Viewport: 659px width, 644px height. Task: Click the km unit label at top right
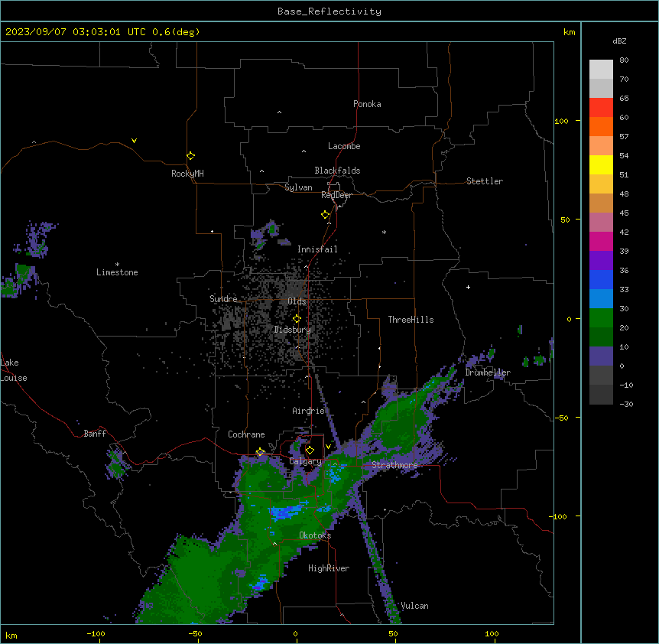(569, 32)
